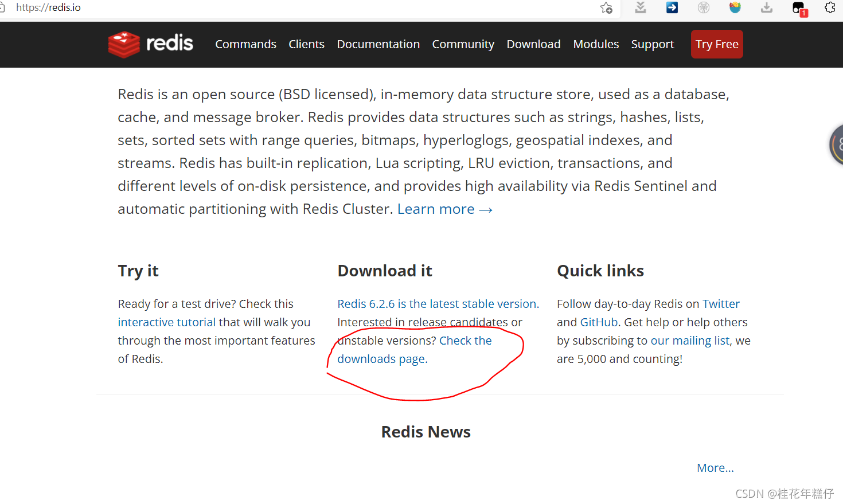Click the redis.io address bar URL

(48, 7)
